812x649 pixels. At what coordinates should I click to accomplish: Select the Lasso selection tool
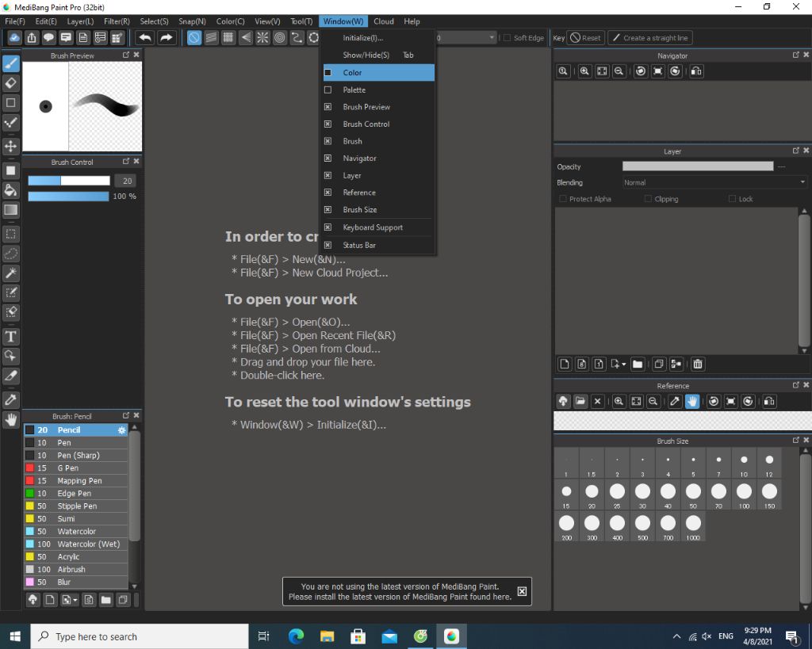click(x=11, y=254)
